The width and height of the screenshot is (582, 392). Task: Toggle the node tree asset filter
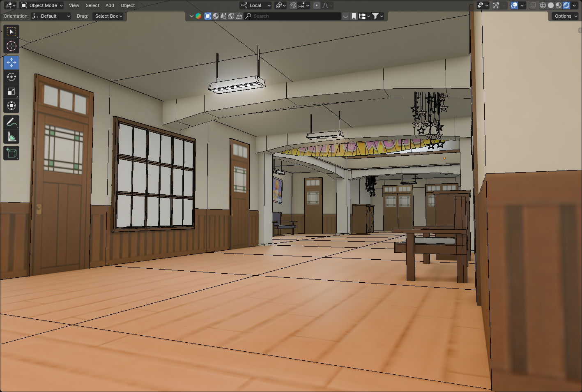pos(223,16)
